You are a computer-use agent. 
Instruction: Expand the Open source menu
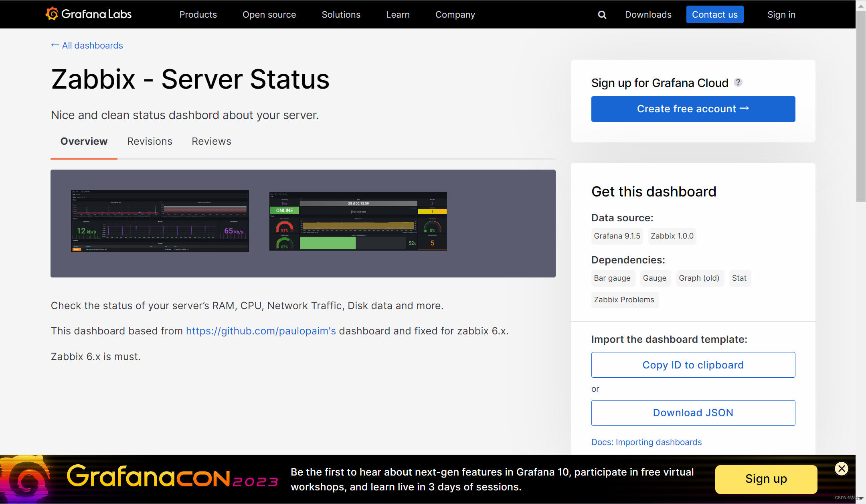point(269,14)
